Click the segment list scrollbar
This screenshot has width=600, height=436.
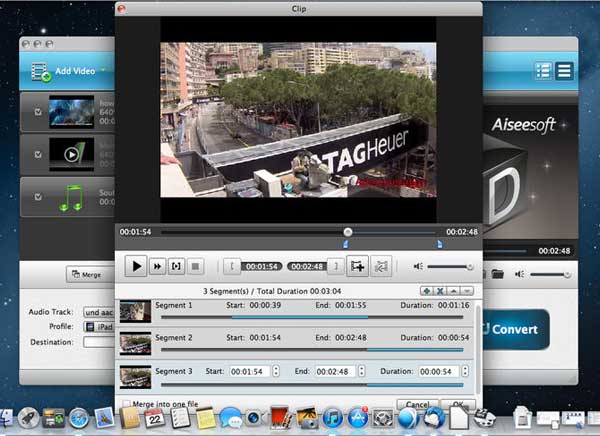[x=478, y=348]
